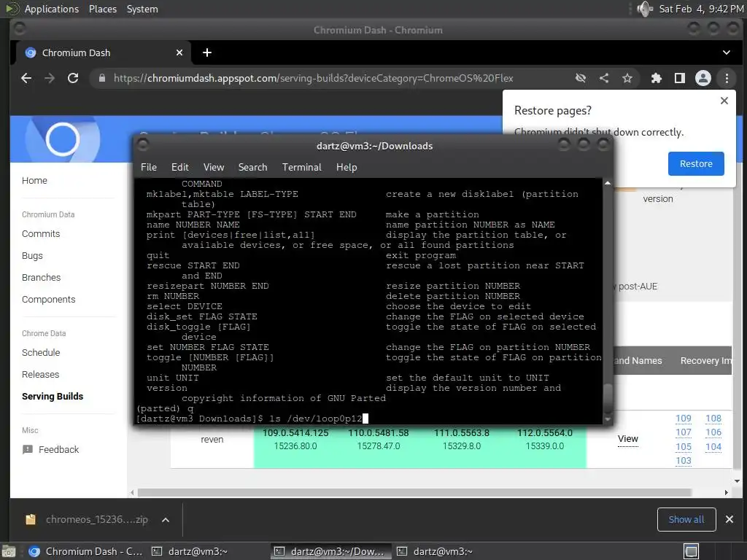Go to Branches page
Image resolution: width=747 pixels, height=560 pixels.
(x=42, y=278)
